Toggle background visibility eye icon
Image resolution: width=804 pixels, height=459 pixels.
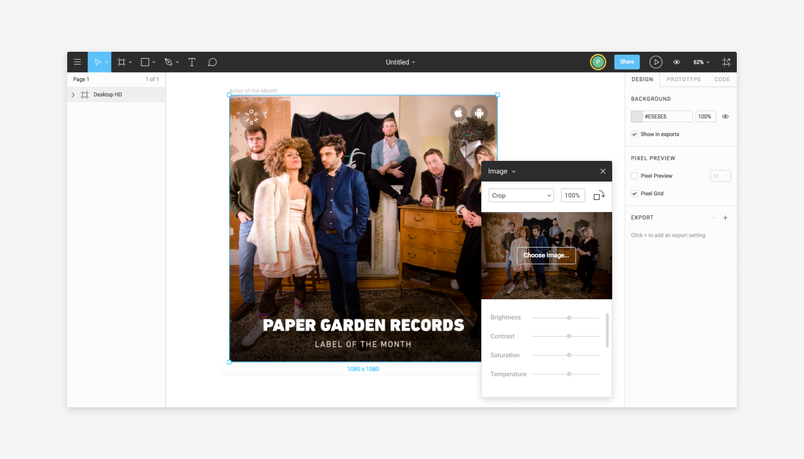coord(725,116)
